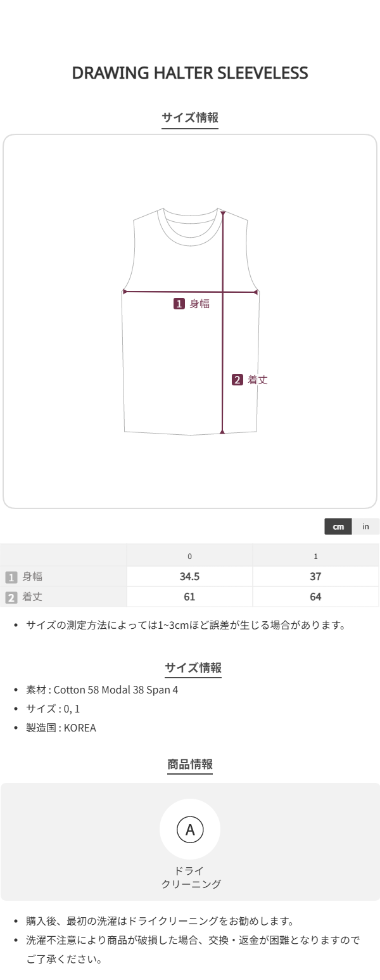Click the DRAWING HALTER SLEEVELESS title
380x980 pixels.
[x=190, y=73]
